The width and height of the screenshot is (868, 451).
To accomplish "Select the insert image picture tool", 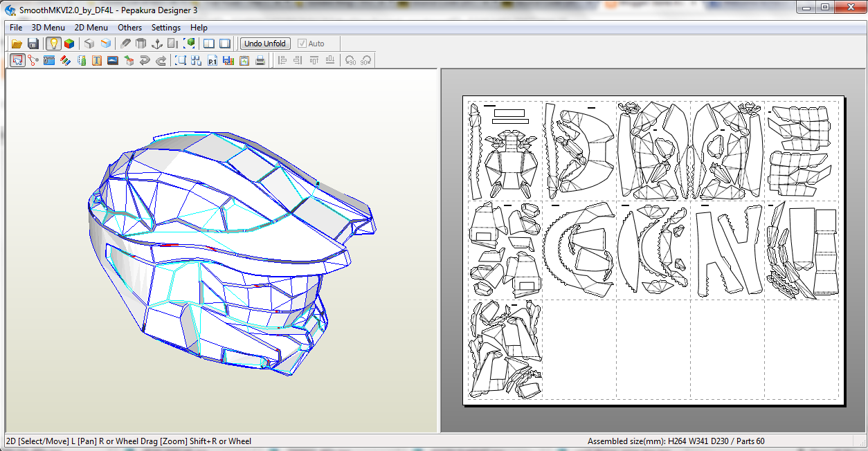I will point(113,60).
